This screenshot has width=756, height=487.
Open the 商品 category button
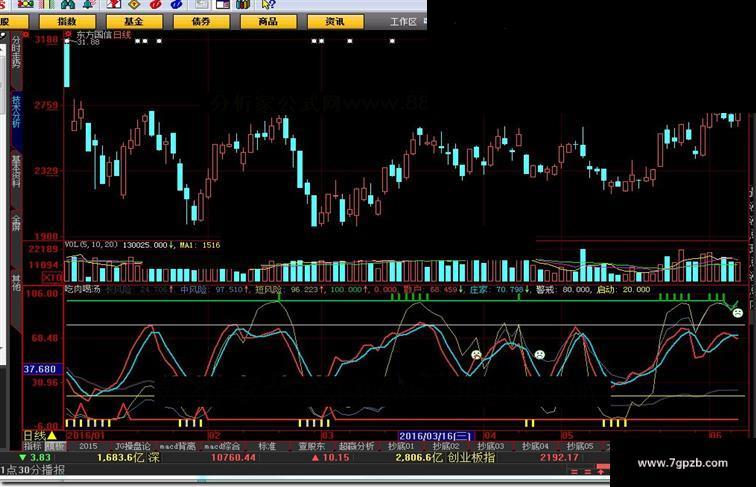click(x=268, y=21)
